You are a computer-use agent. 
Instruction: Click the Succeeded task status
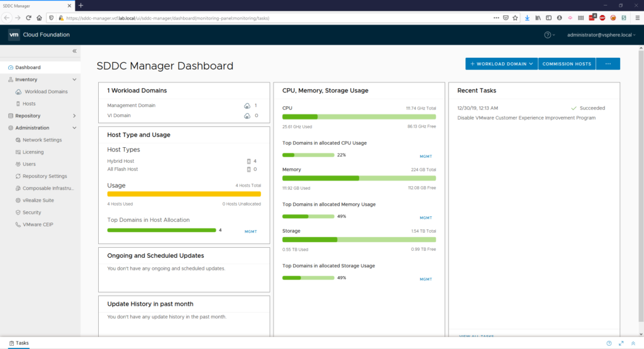pos(588,108)
